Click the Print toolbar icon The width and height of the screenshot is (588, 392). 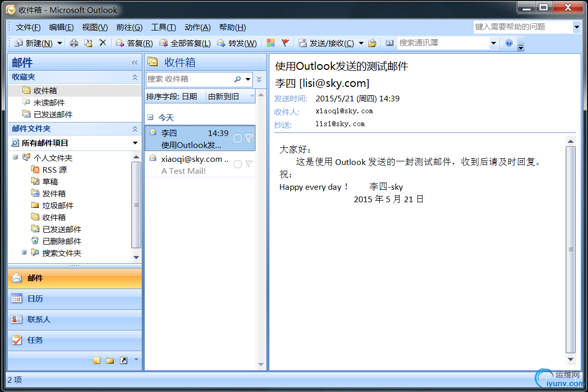click(x=74, y=43)
